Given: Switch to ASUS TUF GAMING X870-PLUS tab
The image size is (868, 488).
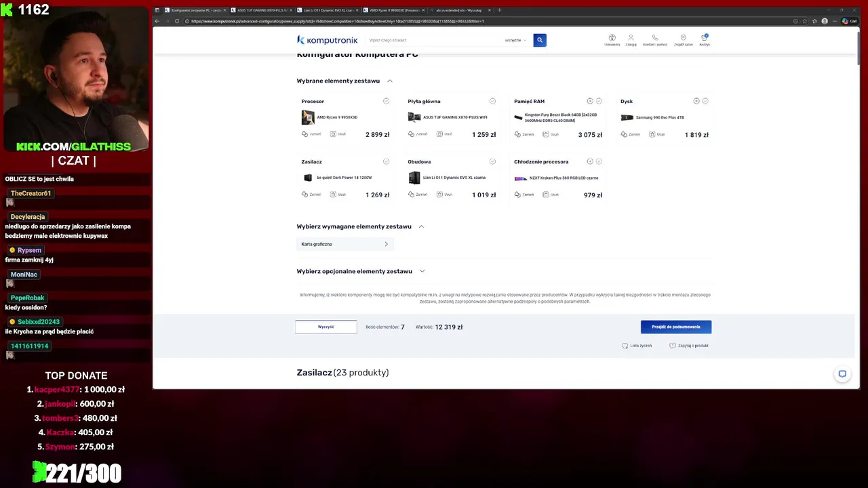Looking at the screenshot, I should click(x=261, y=10).
